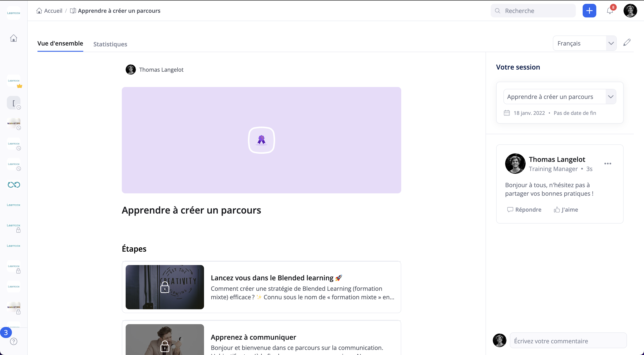Select the Vue d'ensemble tab
This screenshot has height=355, width=644.
point(60,43)
